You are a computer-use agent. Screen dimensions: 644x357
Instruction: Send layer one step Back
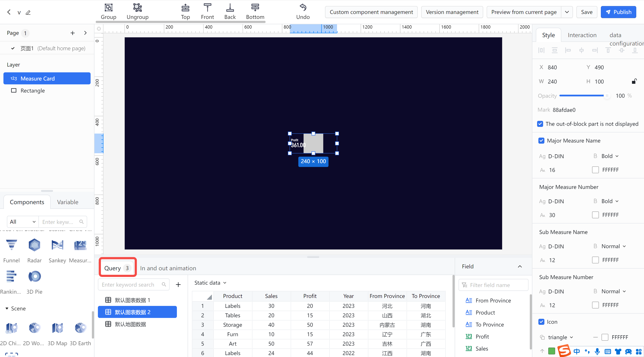[230, 12]
